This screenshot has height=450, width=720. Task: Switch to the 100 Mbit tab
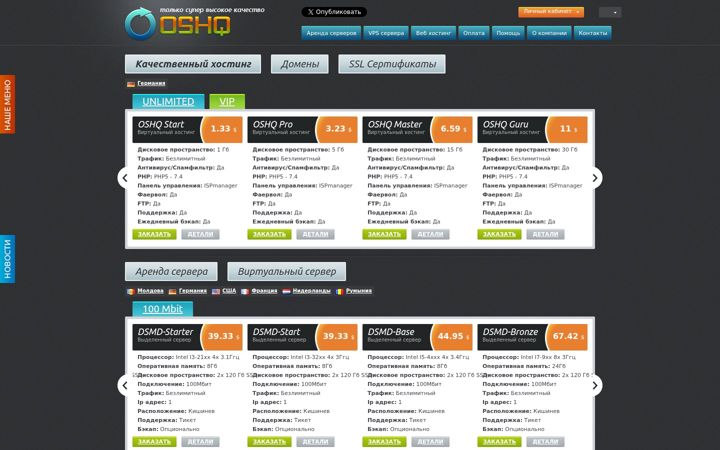pos(163,309)
